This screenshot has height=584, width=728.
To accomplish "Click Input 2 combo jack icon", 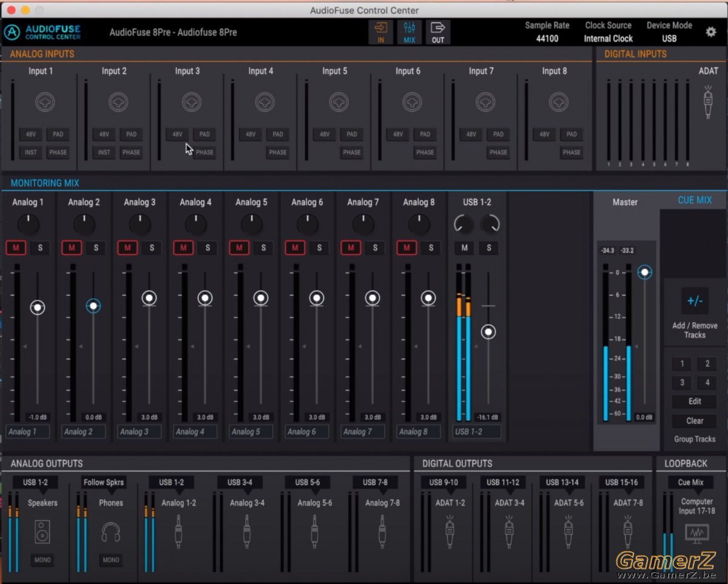I will click(118, 101).
